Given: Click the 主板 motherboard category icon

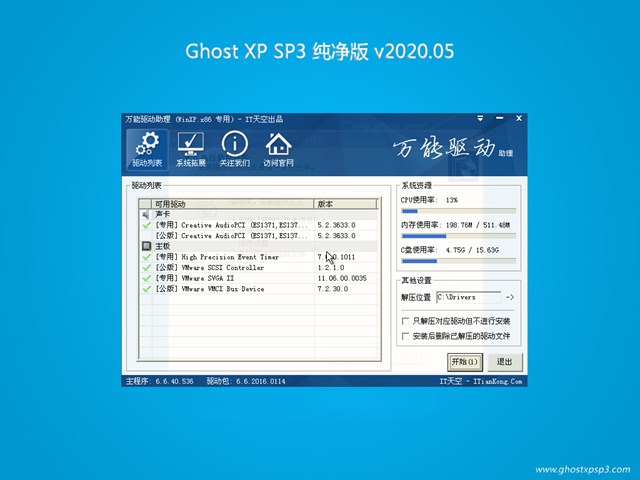Looking at the screenshot, I should [x=146, y=246].
